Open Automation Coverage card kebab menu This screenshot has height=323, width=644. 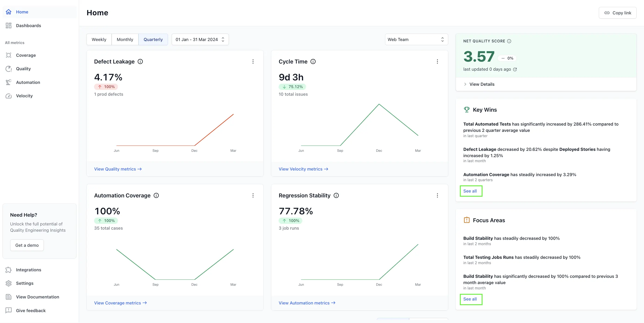[x=253, y=195]
